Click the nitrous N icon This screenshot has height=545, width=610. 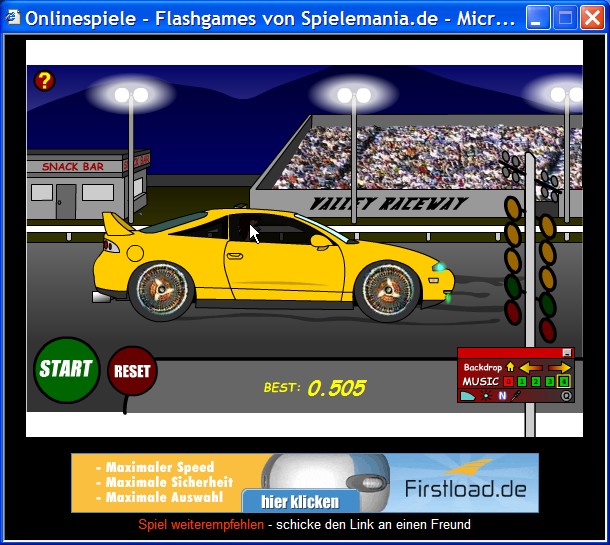coord(502,395)
